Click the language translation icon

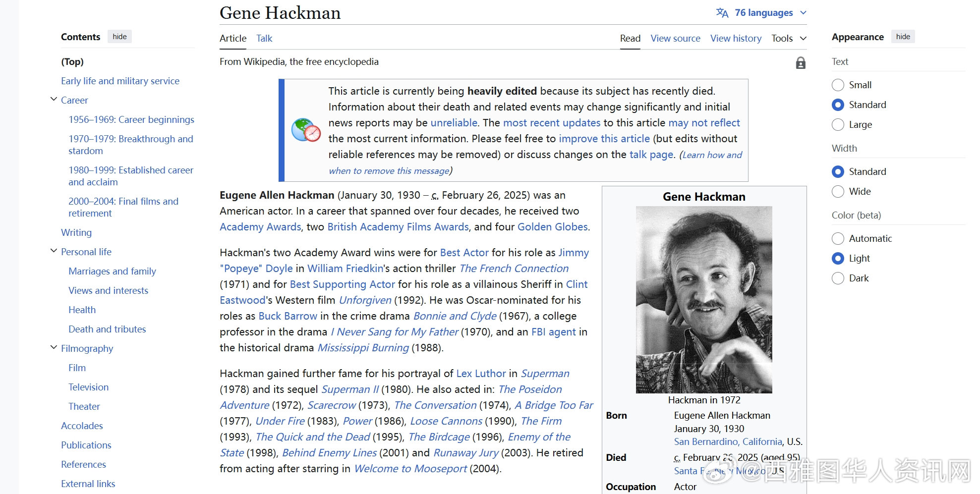point(722,13)
